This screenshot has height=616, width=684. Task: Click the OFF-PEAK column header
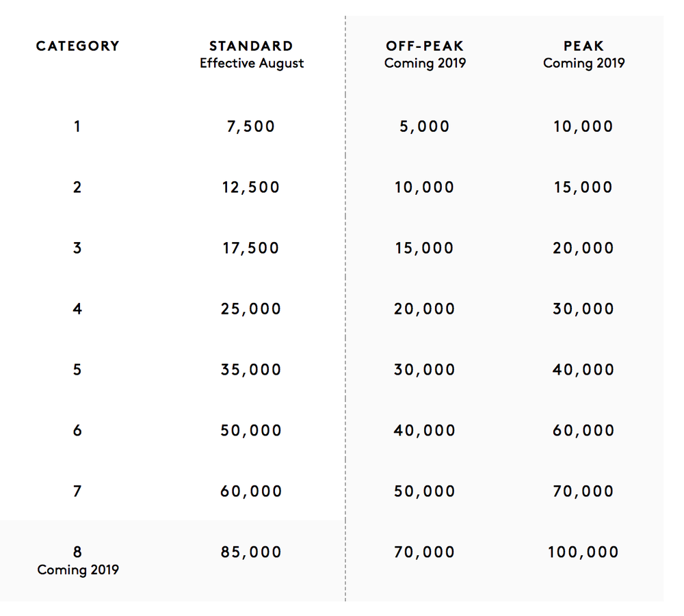point(425,46)
